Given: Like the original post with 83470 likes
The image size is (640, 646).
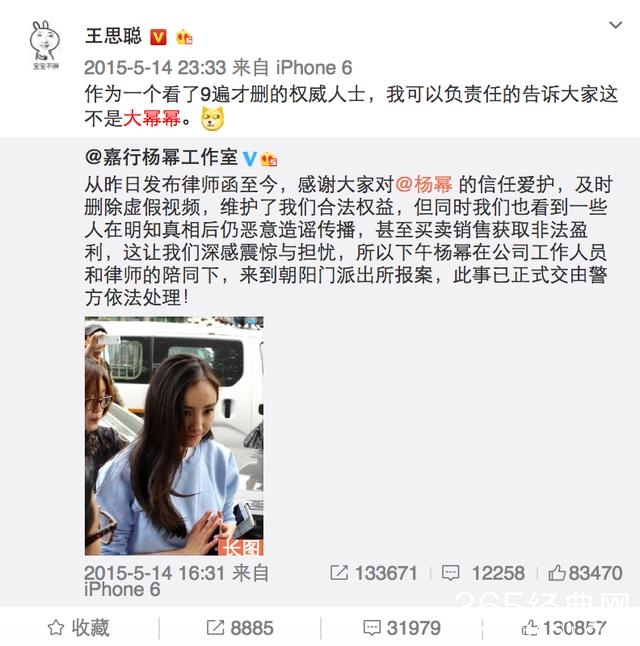Looking at the screenshot, I should 585,573.
